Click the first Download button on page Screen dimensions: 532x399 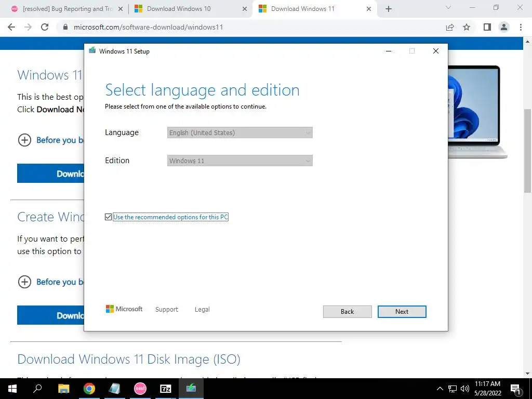tap(50, 174)
